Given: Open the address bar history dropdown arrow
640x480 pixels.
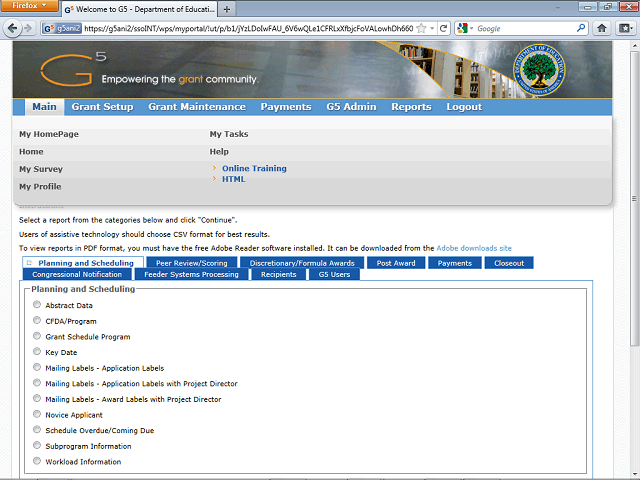Looking at the screenshot, I should pos(432,28).
